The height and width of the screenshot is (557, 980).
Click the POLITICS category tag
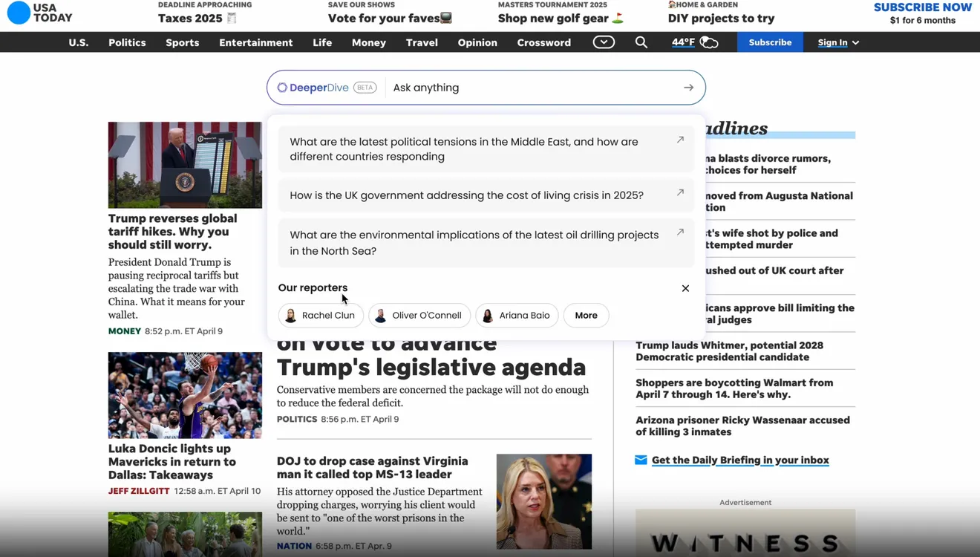pyautogui.click(x=297, y=419)
